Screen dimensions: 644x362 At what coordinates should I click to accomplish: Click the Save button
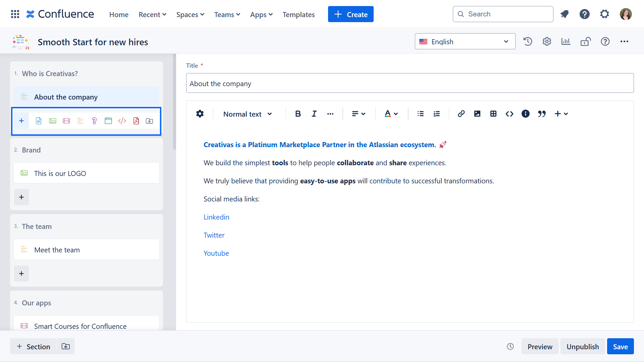(620, 347)
